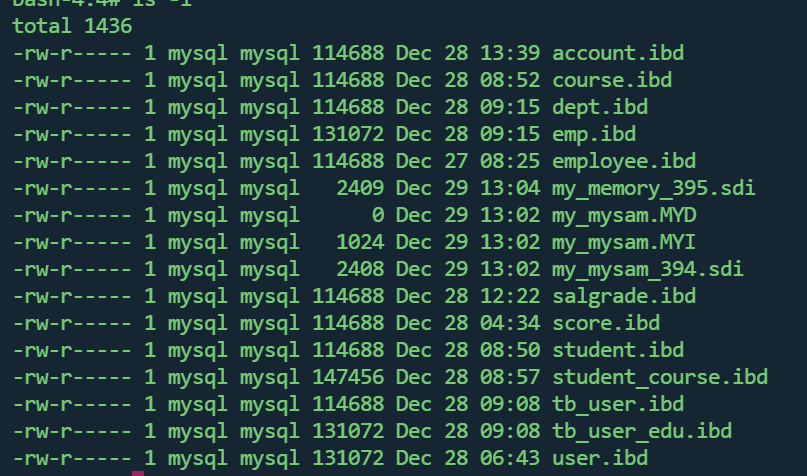Click the "total 1436" summary line
The image size is (807, 476).
click(72, 26)
